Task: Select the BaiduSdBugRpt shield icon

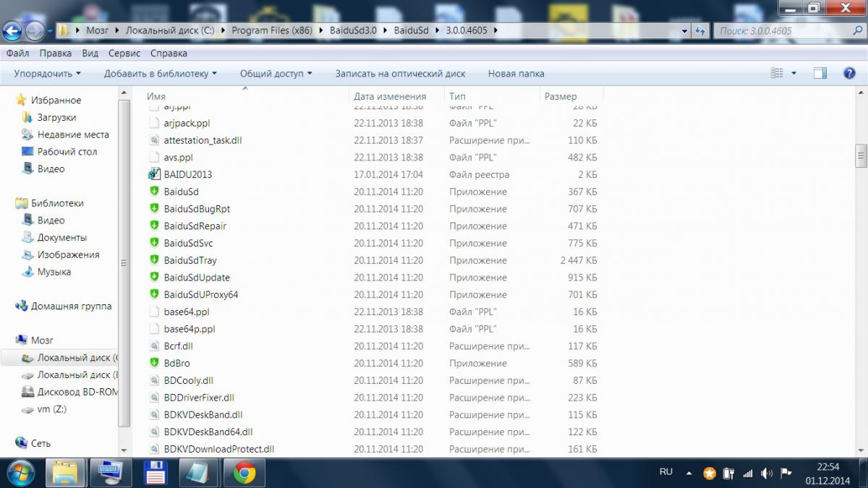Action: (153, 209)
